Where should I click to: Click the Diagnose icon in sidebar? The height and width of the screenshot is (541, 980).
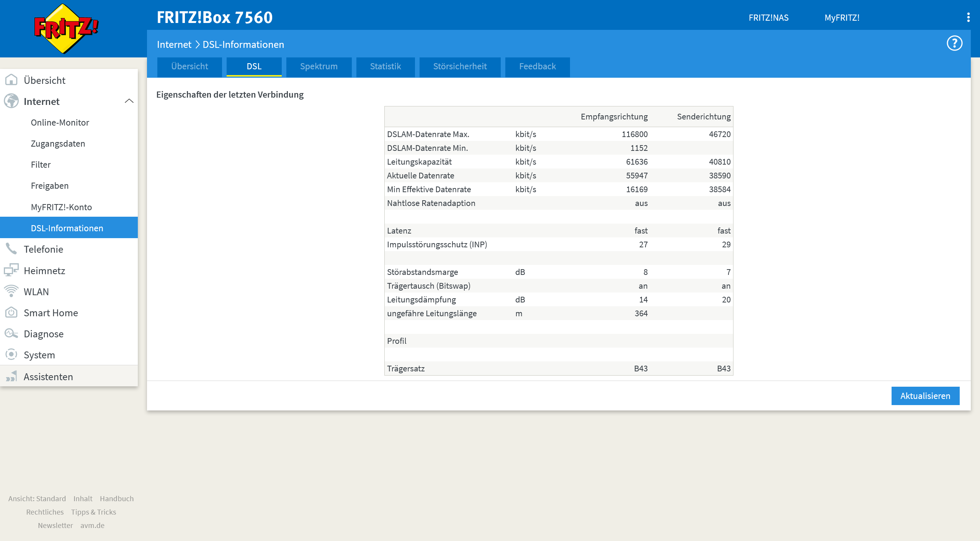click(11, 333)
